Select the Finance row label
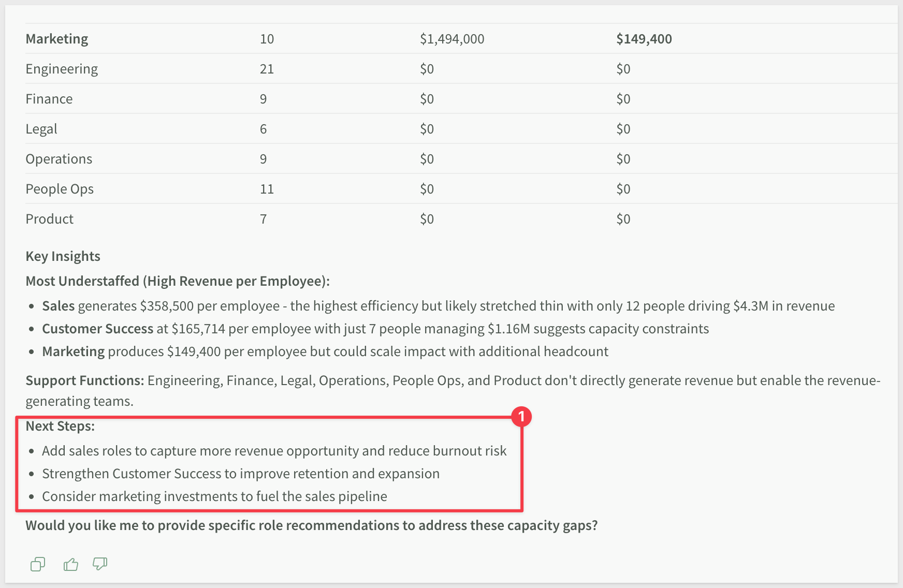 tap(49, 99)
